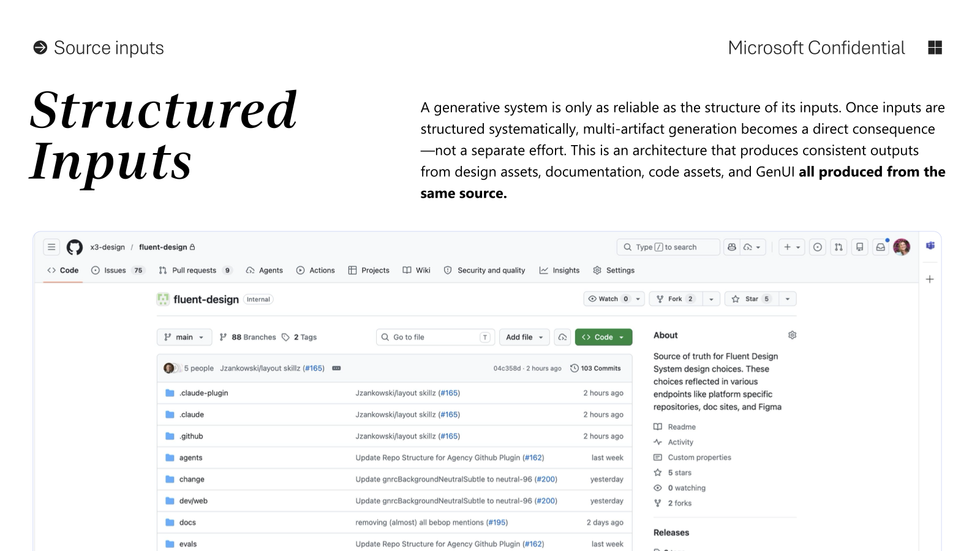
Task: Switch to the Security and quality tab
Action: click(x=484, y=270)
